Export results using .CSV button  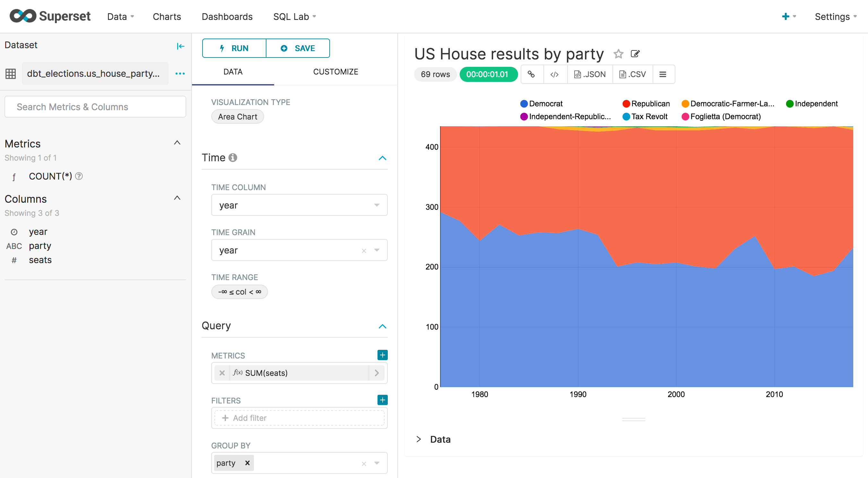[x=632, y=74]
